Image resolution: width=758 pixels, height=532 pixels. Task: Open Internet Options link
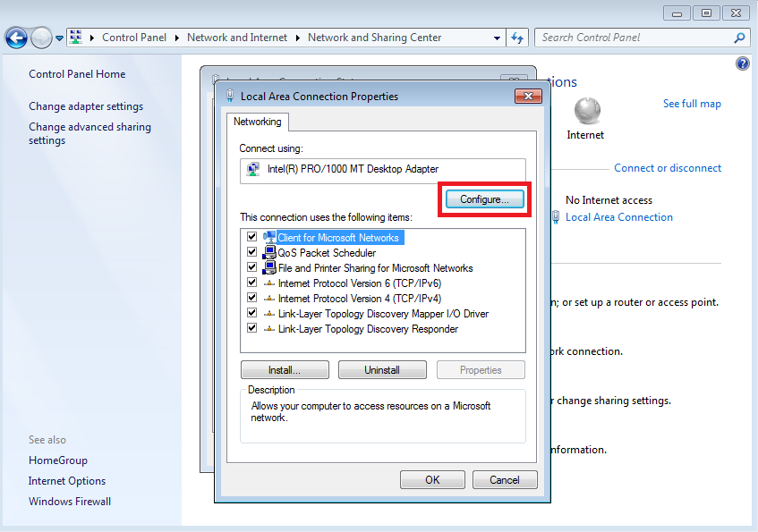click(x=67, y=481)
